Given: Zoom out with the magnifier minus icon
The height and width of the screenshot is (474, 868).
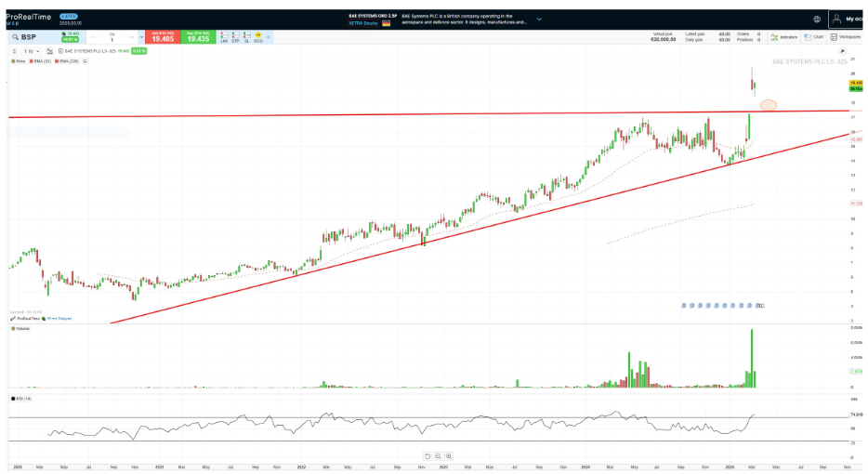Looking at the screenshot, I should point(438,456).
